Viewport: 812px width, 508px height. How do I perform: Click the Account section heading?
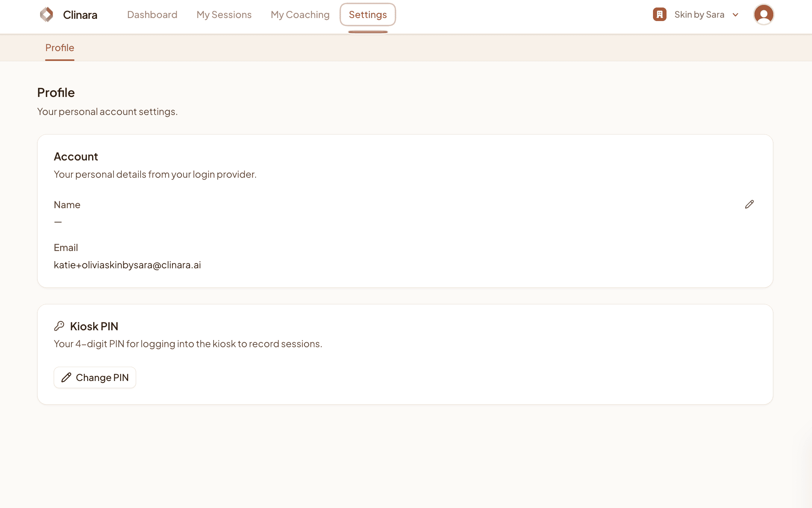pos(76,157)
